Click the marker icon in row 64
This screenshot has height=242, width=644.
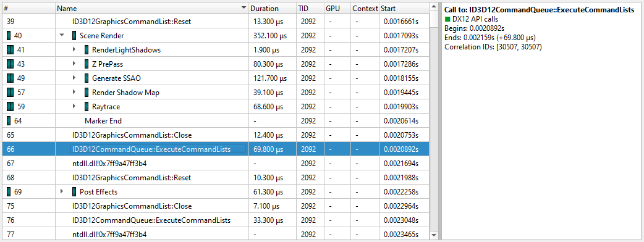point(9,121)
